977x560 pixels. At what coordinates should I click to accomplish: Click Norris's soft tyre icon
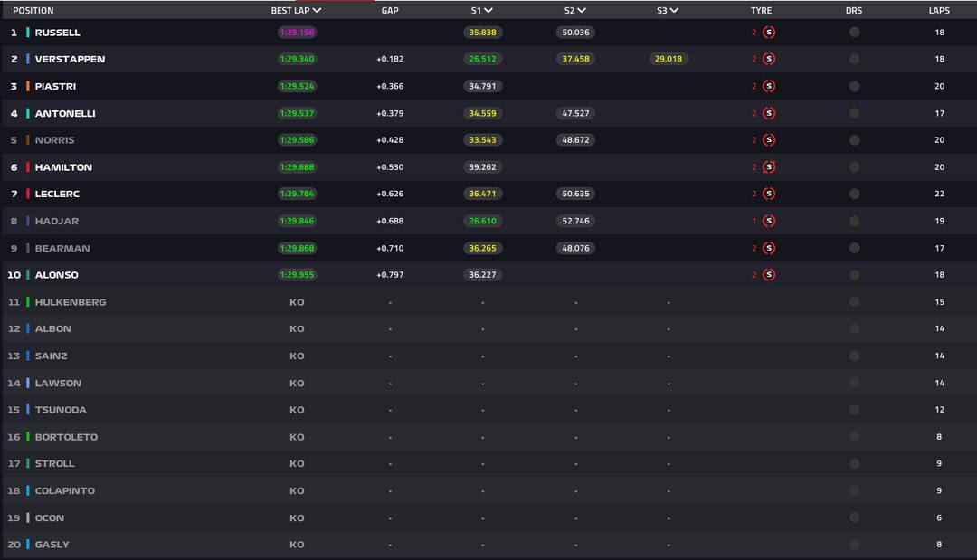tap(769, 140)
